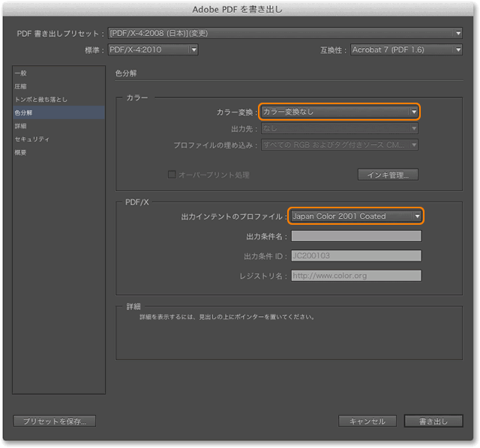The width and height of the screenshot is (480, 448).
Task: Click the プロファイルの埋め込み dropdown
Action: click(x=339, y=145)
